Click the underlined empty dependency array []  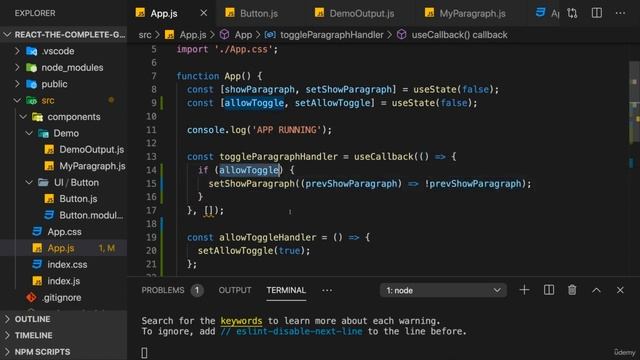[209, 211]
